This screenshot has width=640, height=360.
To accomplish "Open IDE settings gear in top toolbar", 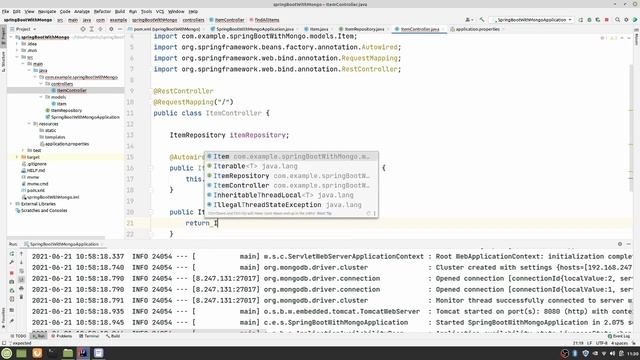I will click(x=626, y=20).
